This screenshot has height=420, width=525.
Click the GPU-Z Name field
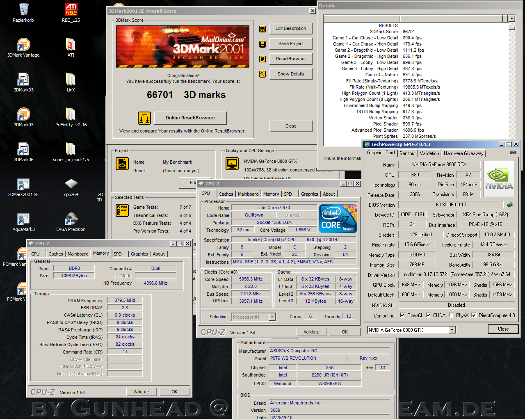pyautogui.click(x=439, y=164)
